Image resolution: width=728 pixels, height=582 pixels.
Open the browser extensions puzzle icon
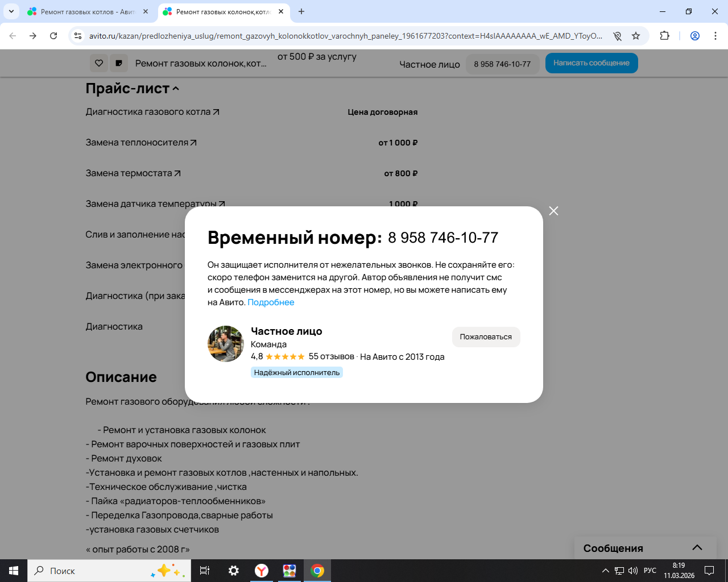(664, 36)
